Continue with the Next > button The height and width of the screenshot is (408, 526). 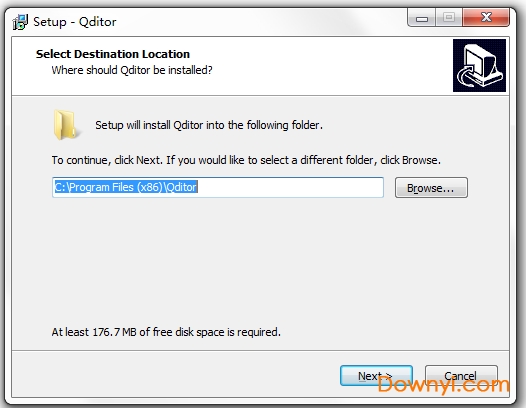click(376, 376)
